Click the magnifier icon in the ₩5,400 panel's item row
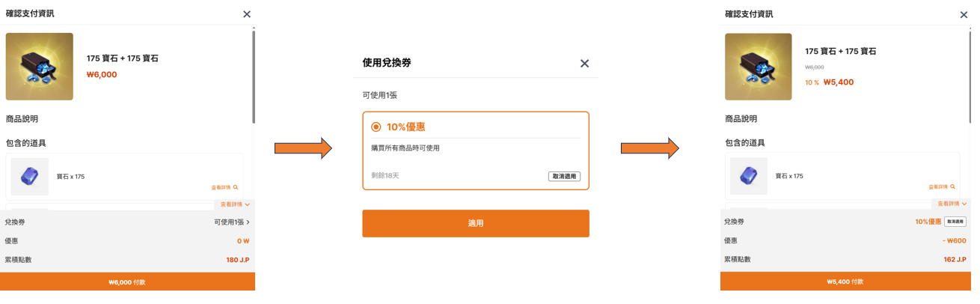Screen dimensions: 980x304 coord(953,187)
